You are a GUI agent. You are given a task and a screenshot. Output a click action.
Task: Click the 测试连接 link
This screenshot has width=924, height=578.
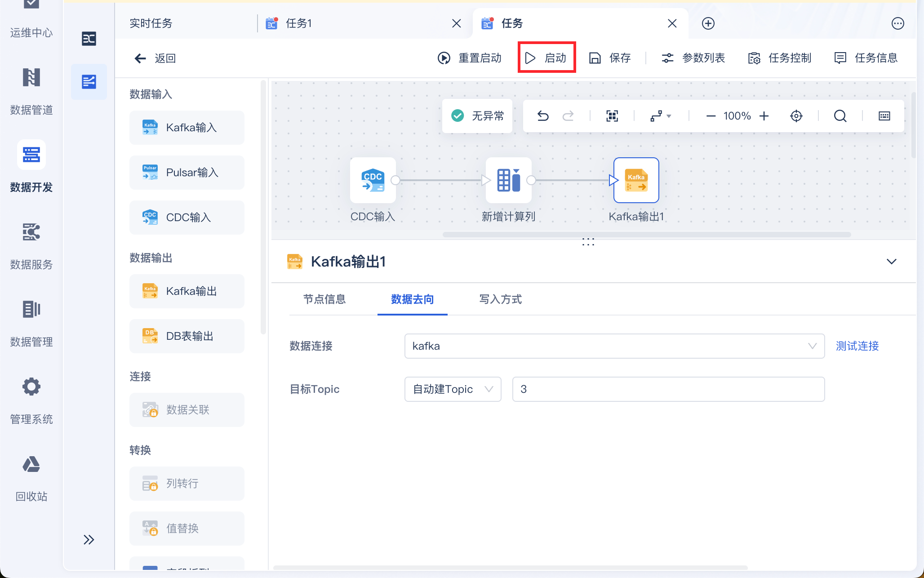[857, 346]
